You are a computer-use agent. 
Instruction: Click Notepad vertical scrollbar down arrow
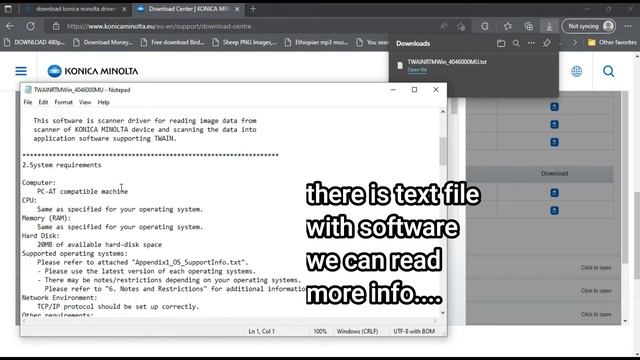(x=443, y=313)
